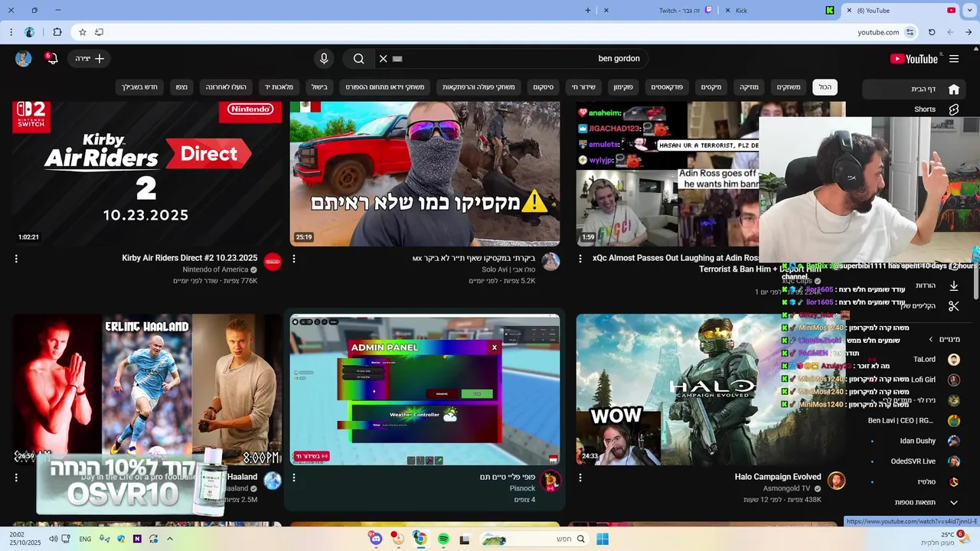Focus the YouTube search box
The image size is (980, 551).
tap(513, 59)
